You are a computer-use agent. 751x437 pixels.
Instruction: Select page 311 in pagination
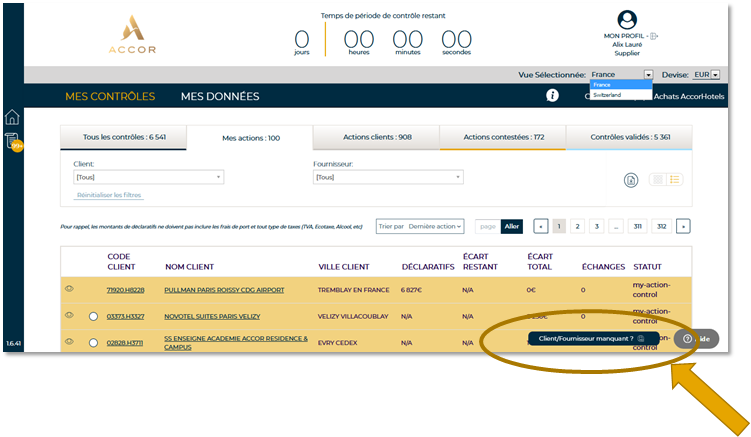(x=637, y=226)
